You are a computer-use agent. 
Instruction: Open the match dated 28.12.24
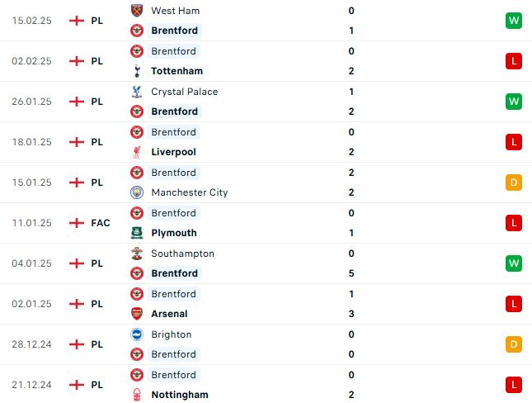click(x=266, y=344)
